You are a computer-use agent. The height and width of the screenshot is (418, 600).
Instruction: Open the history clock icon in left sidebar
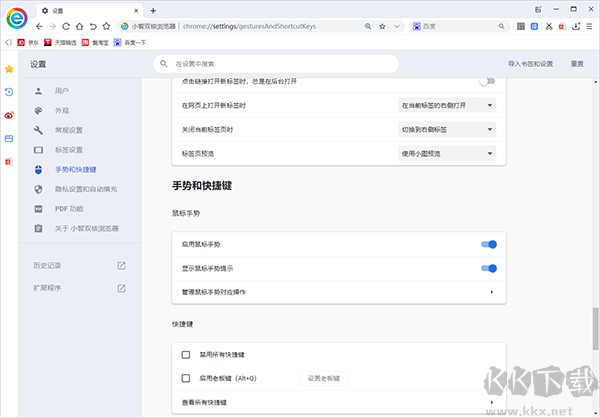point(9,92)
